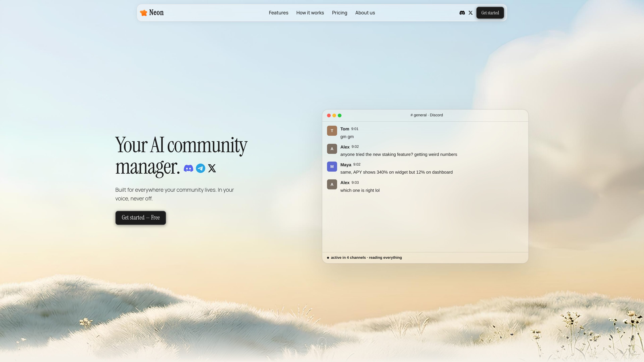644x362 pixels.
Task: Click the username Maya in the chat
Action: point(345,165)
